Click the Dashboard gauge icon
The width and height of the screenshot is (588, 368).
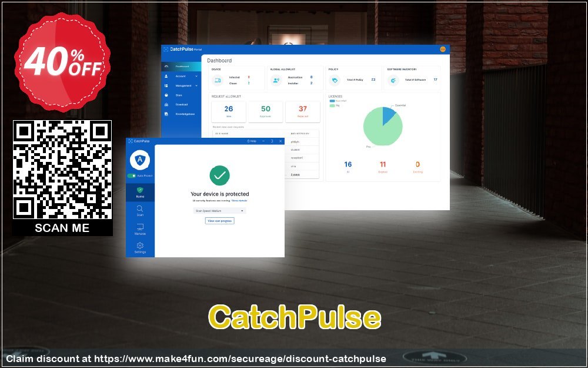(x=166, y=67)
